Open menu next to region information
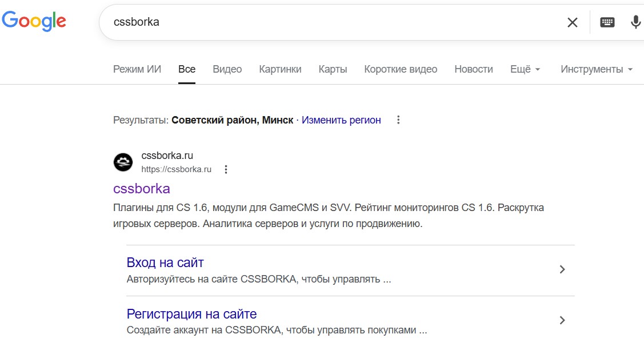644x338 pixels. 398,120
